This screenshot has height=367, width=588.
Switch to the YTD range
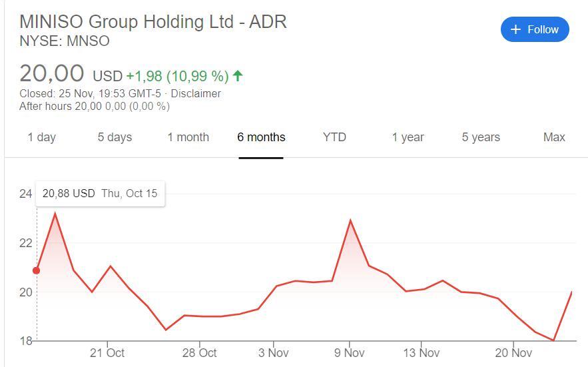[x=334, y=137]
